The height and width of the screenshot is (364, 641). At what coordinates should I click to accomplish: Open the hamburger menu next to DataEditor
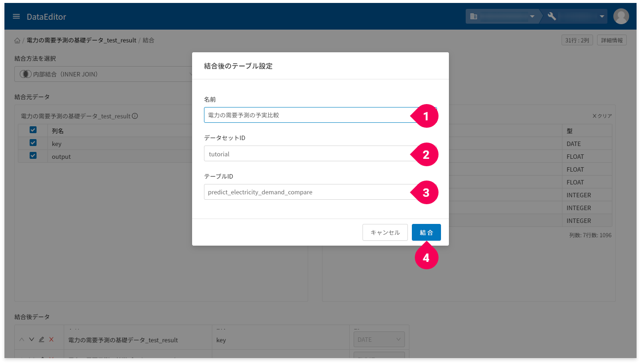point(16,16)
